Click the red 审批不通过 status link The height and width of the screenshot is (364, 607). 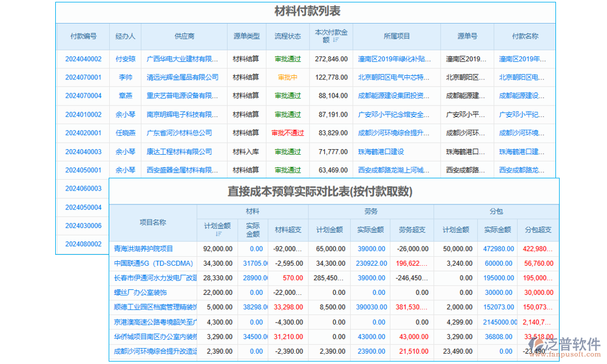[x=286, y=133]
